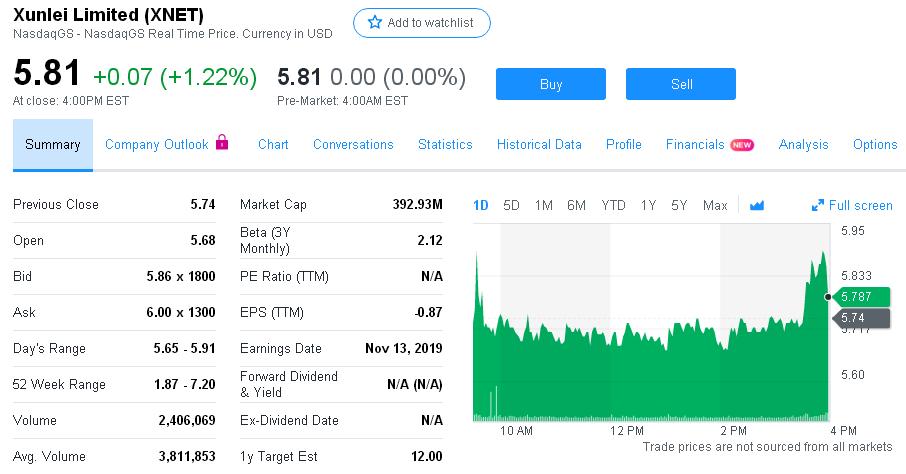Click the Beta (3Y Monthly) label
Image resolution: width=906 pixels, height=474 pixels.
point(265,240)
